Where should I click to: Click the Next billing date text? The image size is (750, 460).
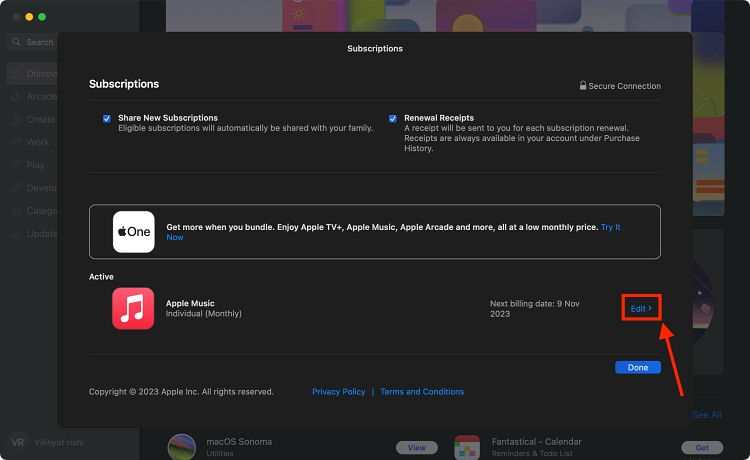[x=535, y=308]
